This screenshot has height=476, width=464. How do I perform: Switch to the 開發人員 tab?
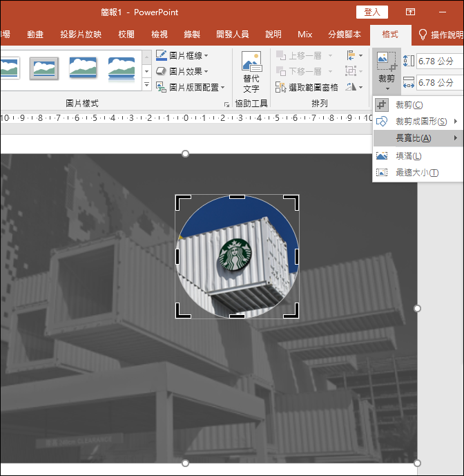233,35
